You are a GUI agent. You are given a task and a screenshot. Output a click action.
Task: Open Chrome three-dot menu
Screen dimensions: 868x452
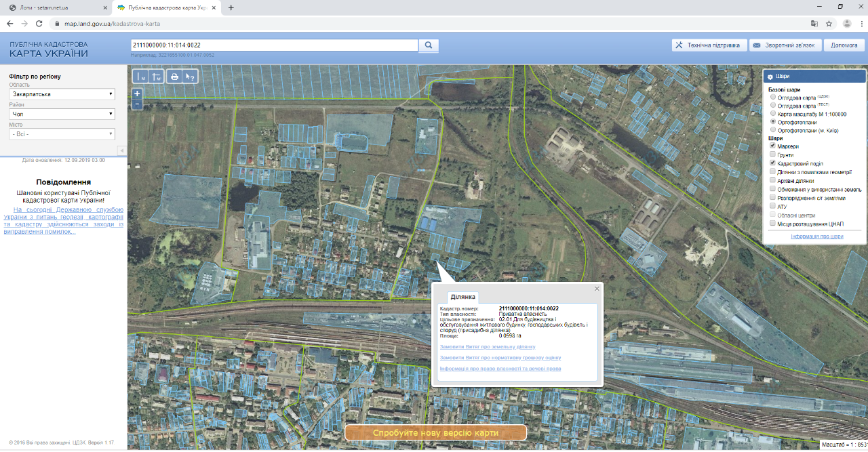coord(861,23)
